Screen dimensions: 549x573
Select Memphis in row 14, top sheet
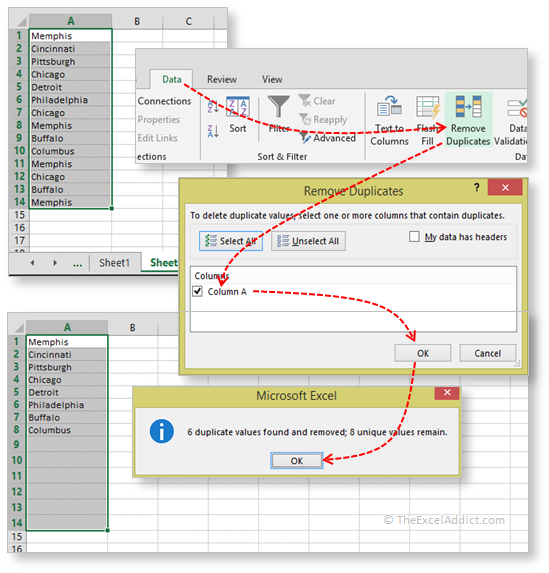pyautogui.click(x=70, y=202)
